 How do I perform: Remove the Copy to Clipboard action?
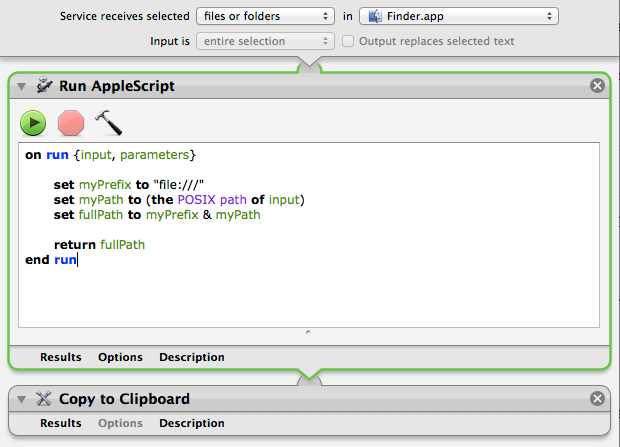[x=597, y=398]
